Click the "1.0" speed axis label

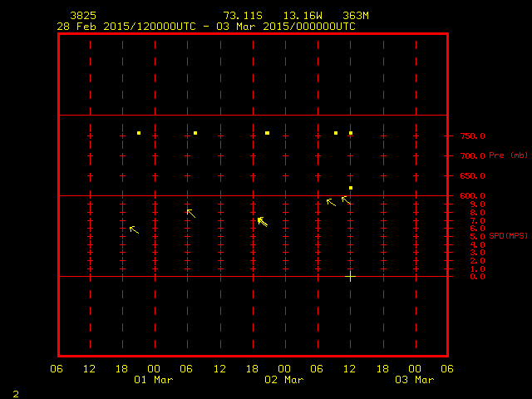pyautogui.click(x=478, y=269)
